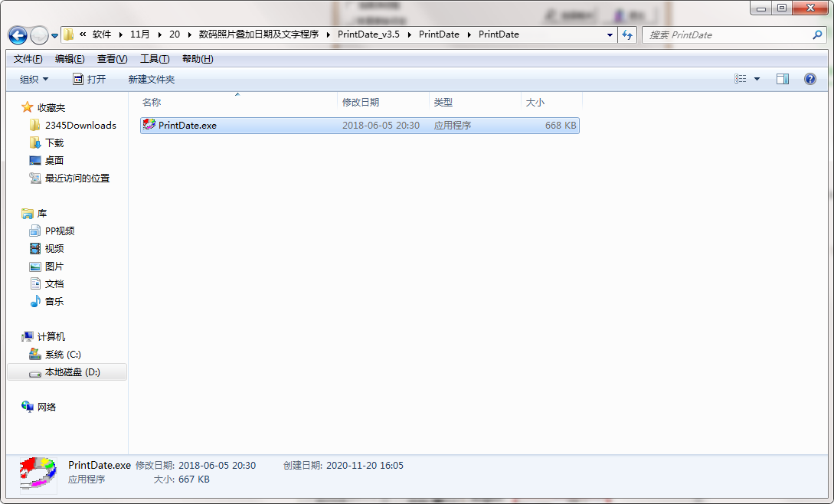Open the 音乐 library
The width and height of the screenshot is (834, 504).
tap(54, 301)
